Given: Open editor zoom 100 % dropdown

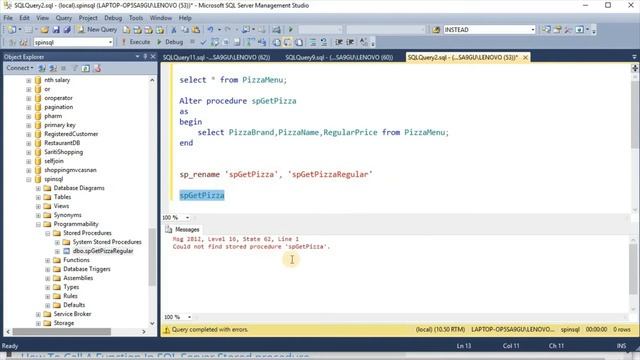Looking at the screenshot, I should 187,218.
